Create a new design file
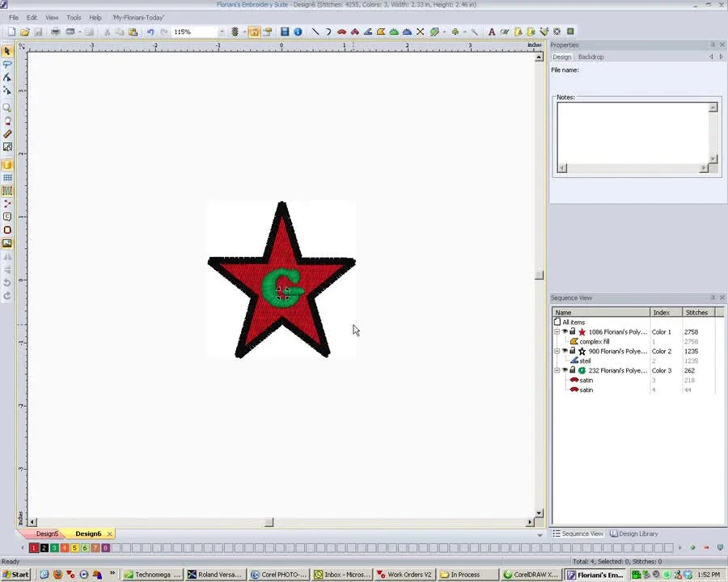 [x=11, y=32]
